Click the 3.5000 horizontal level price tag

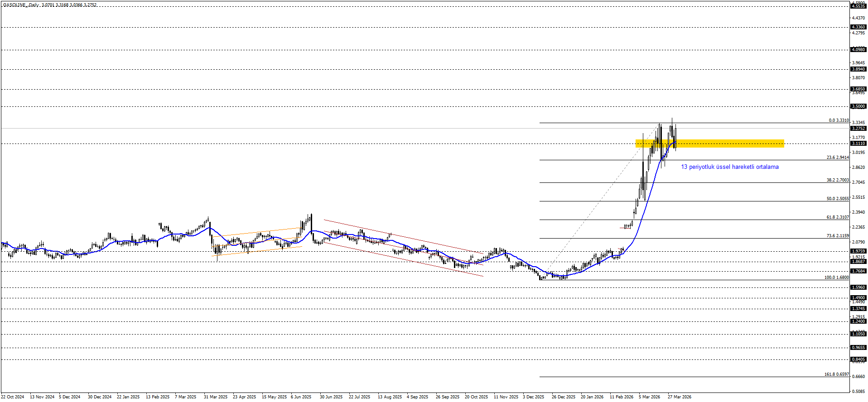click(858, 107)
